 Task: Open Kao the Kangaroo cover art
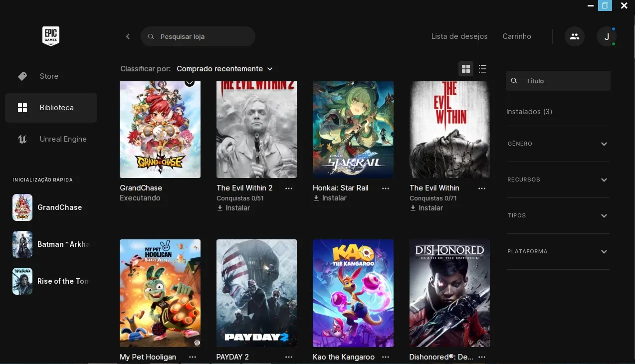[353, 293]
